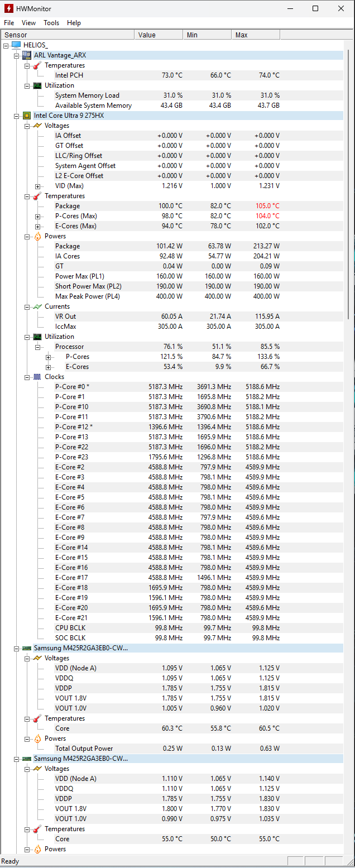
Task: Expand the P-Cores (Max) temperature entry
Action: pos(37,216)
